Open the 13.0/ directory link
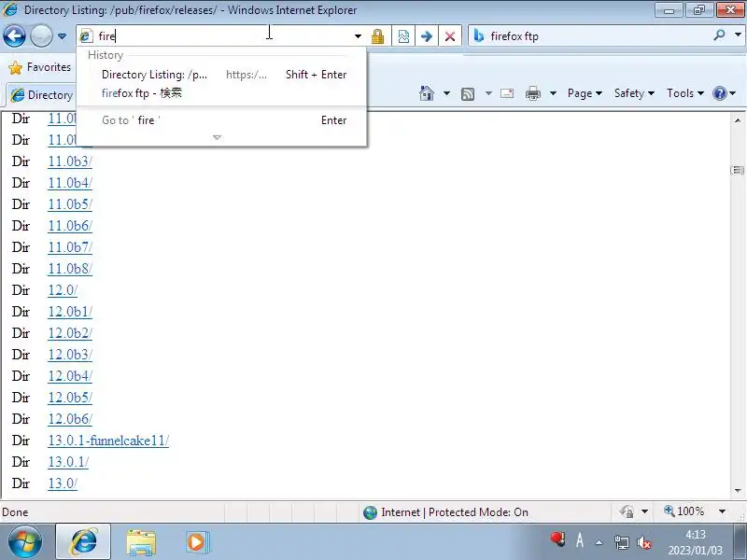Image resolution: width=747 pixels, height=560 pixels. point(63,483)
